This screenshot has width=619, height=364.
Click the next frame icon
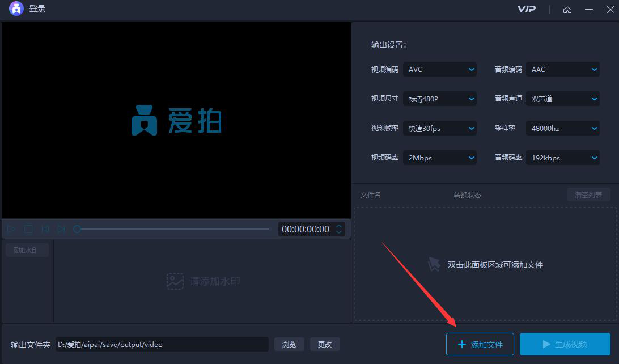(x=61, y=229)
